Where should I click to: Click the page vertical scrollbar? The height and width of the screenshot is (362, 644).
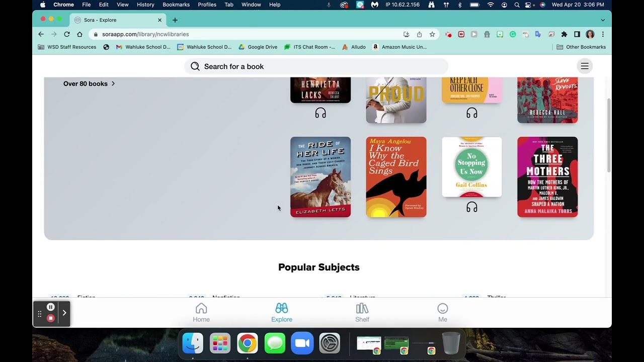pos(609,135)
